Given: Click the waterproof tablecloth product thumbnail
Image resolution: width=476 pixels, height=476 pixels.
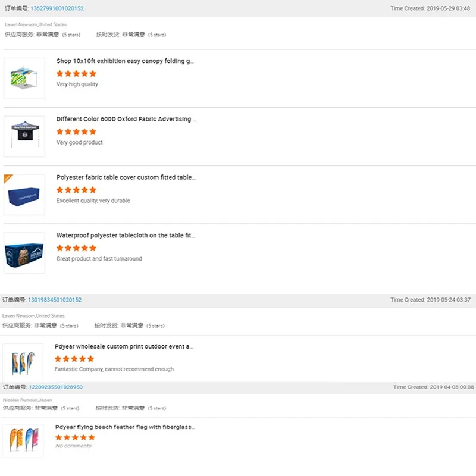Looking at the screenshot, I should [x=24, y=253].
